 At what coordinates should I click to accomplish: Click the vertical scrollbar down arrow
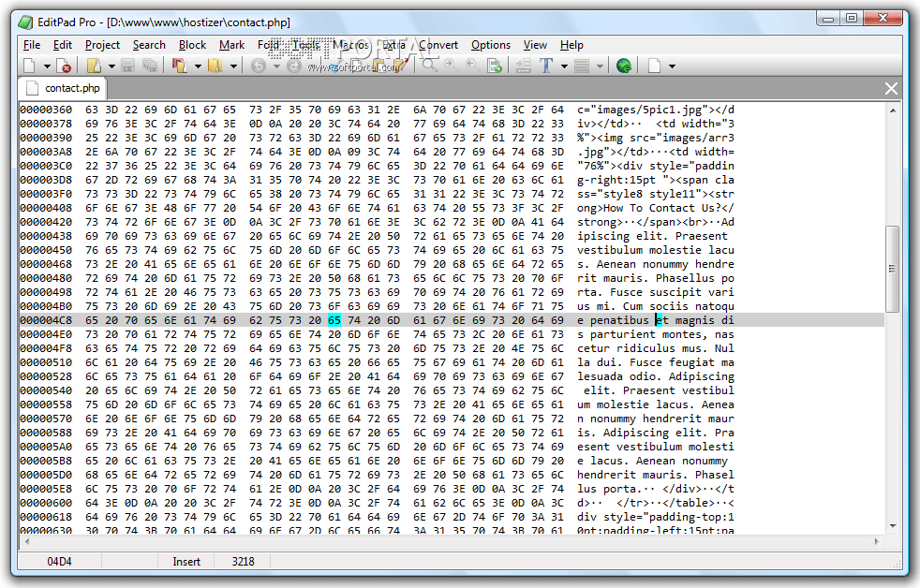click(x=893, y=526)
